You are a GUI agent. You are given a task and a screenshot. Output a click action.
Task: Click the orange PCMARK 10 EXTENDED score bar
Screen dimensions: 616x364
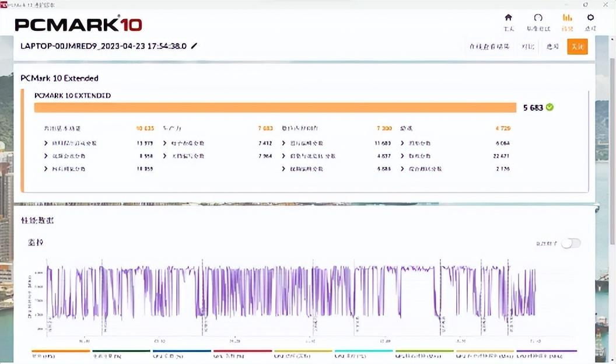click(x=275, y=107)
